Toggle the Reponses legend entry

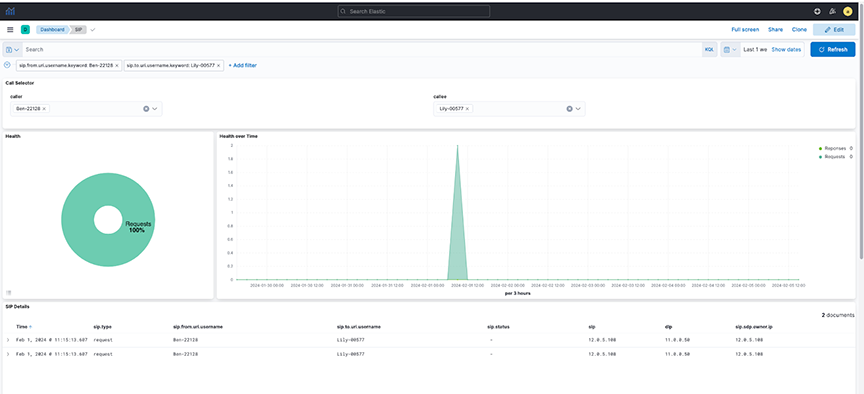[835, 148]
